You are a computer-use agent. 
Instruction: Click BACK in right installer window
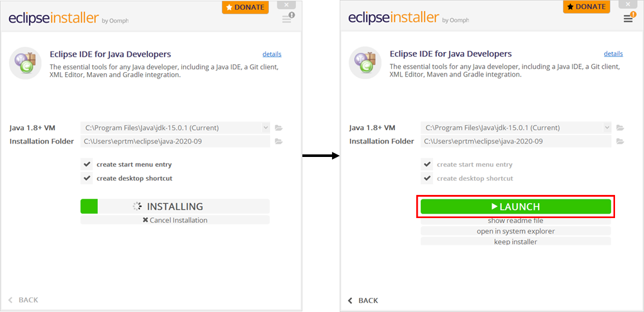click(x=363, y=300)
